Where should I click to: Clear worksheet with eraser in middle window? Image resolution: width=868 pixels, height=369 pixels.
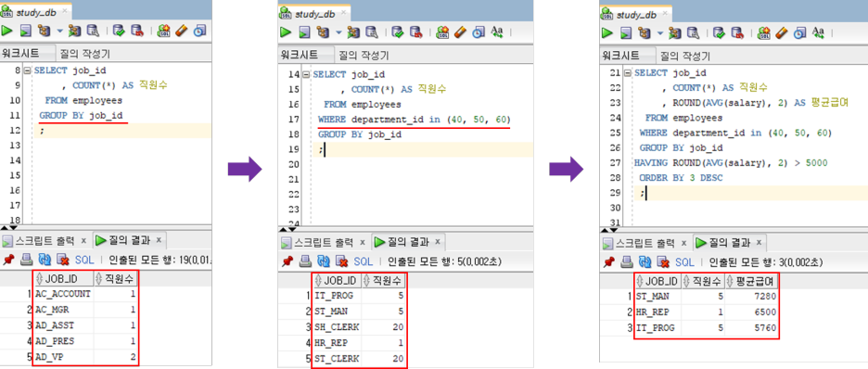point(460,32)
